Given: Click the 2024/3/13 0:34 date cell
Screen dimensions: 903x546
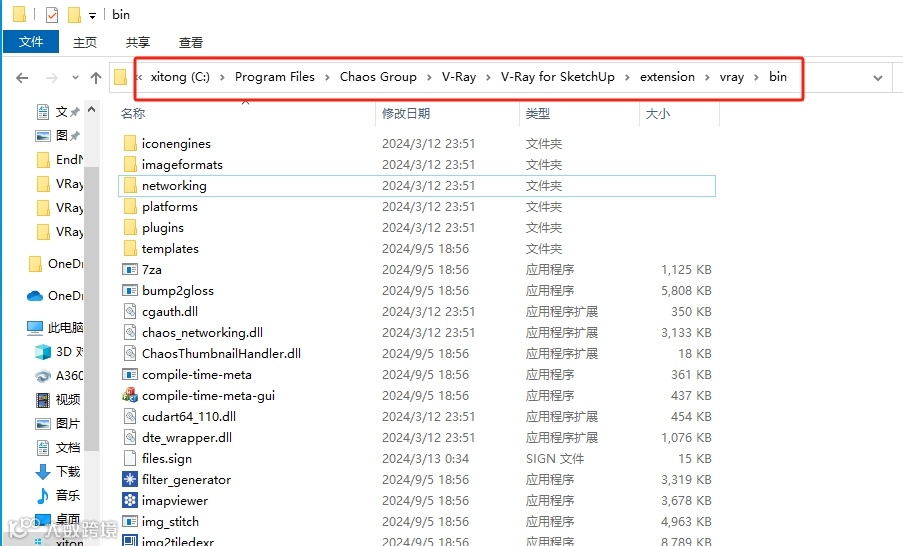Looking at the screenshot, I should pyautogui.click(x=426, y=459).
